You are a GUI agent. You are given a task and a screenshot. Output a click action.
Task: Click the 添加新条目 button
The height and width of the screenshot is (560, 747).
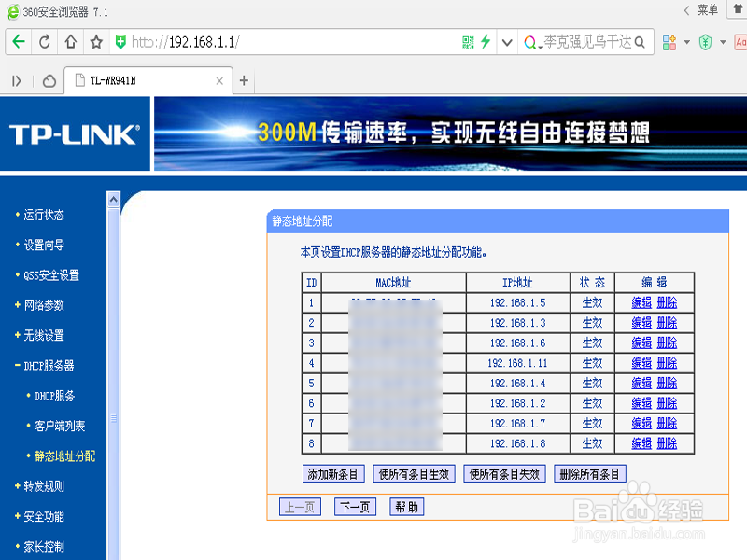coord(333,474)
